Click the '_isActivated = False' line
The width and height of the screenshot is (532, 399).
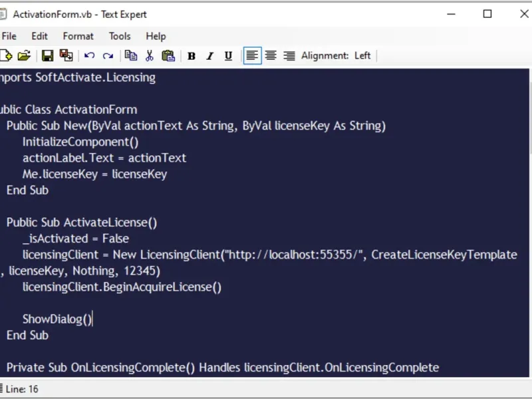76,239
